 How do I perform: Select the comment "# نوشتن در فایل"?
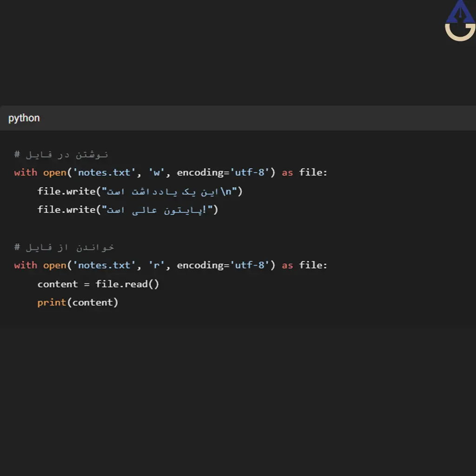(x=61, y=154)
